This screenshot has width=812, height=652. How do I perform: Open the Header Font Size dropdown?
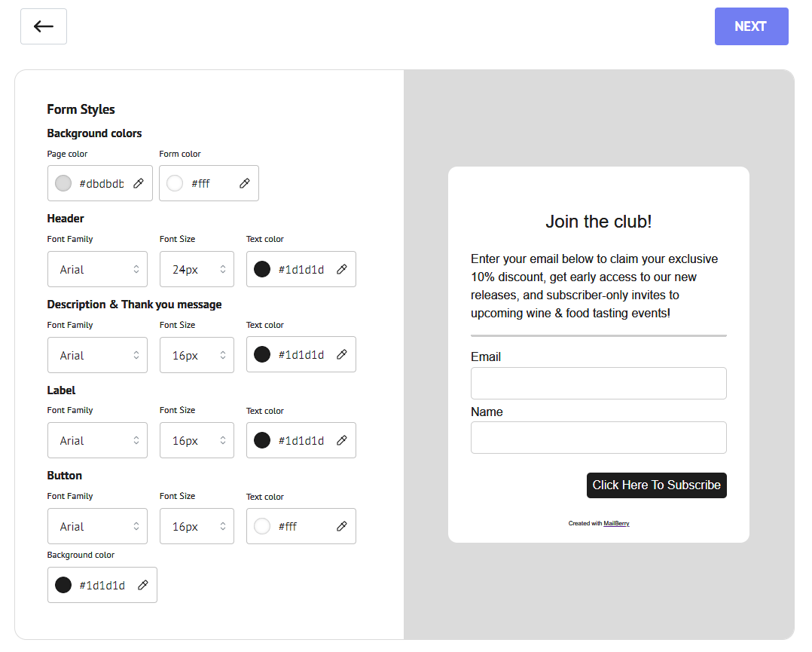(x=197, y=269)
